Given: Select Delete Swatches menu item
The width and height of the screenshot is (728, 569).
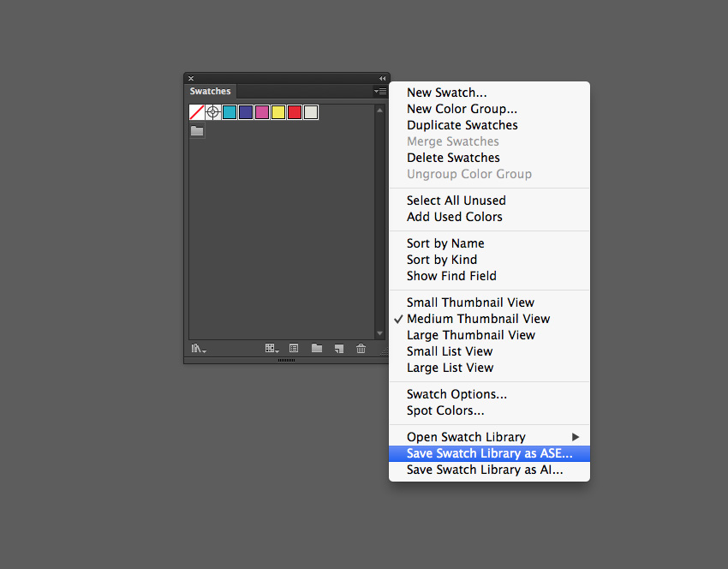Looking at the screenshot, I should pos(489,158).
